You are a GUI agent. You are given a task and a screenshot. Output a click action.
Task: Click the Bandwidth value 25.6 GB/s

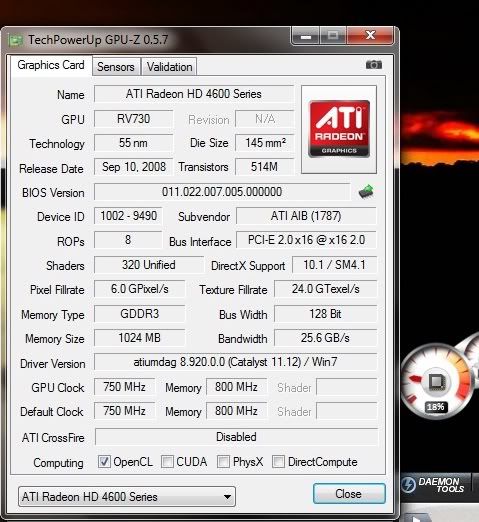tap(326, 338)
